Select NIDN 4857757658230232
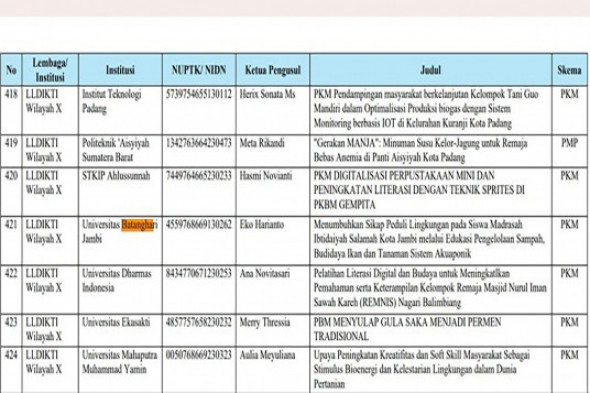Screen dimensions: 590x393 pos(199,323)
